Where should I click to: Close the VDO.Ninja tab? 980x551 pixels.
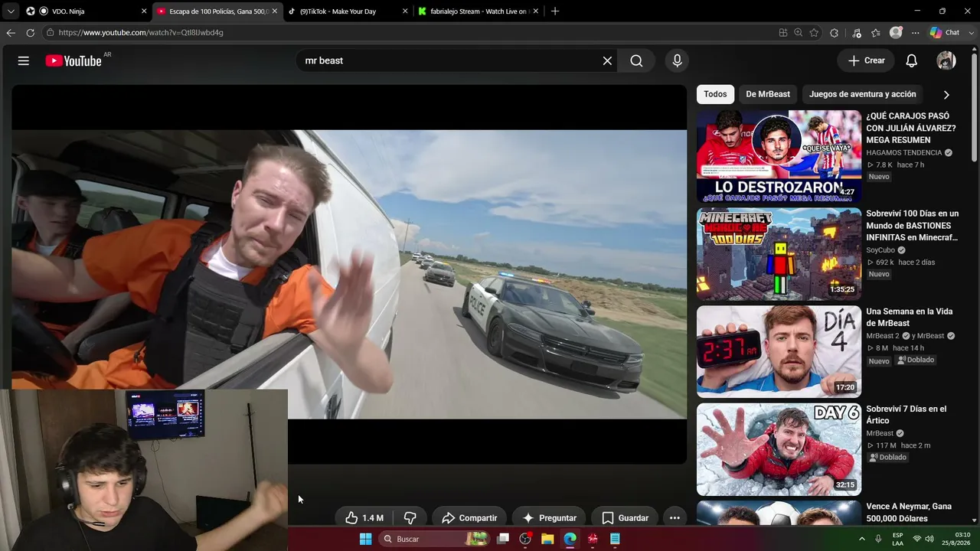click(144, 11)
